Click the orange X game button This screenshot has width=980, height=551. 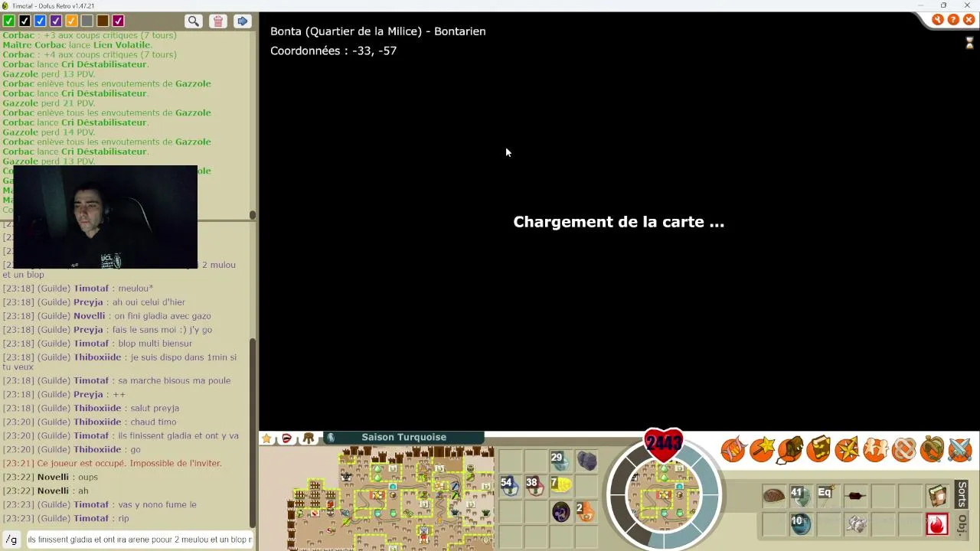(x=969, y=20)
